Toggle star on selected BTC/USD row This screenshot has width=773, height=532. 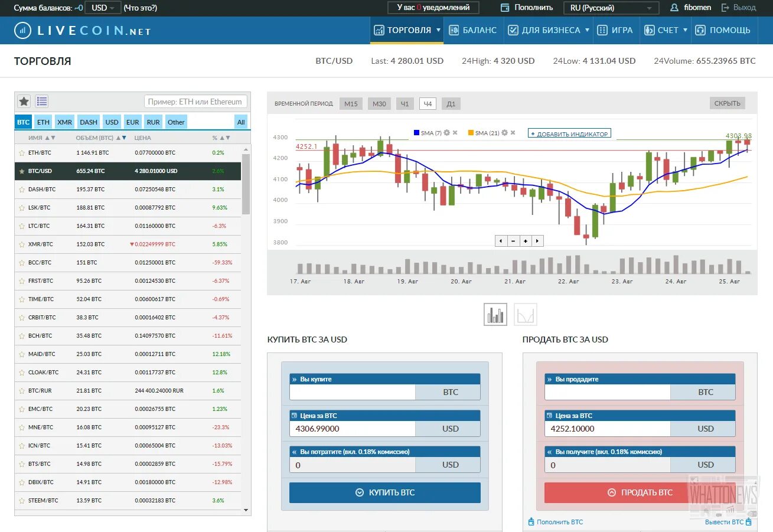click(22, 171)
